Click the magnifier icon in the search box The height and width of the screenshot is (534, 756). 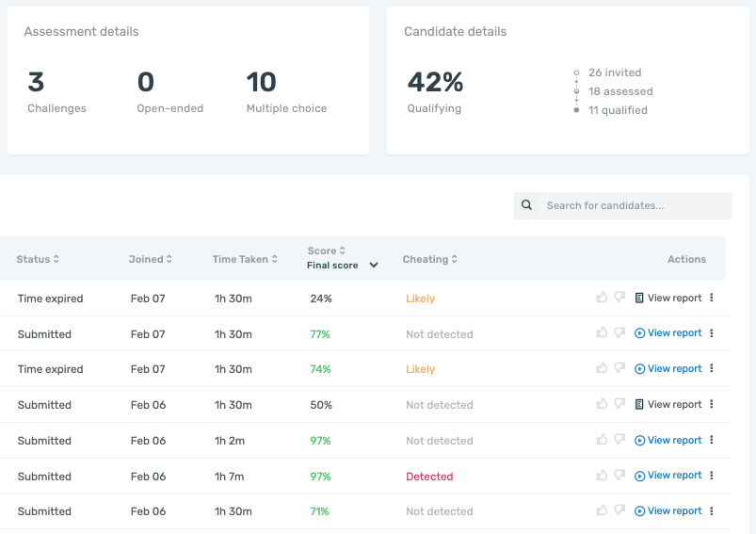coord(527,205)
